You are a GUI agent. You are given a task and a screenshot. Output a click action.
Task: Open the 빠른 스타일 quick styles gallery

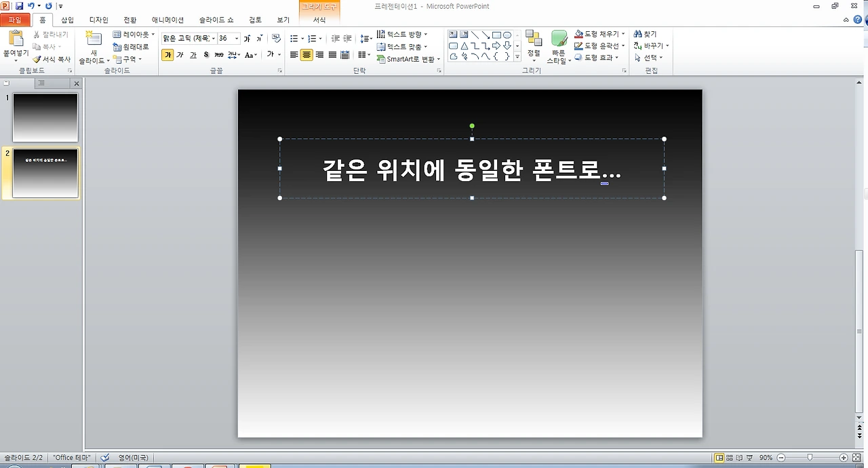click(x=557, y=45)
